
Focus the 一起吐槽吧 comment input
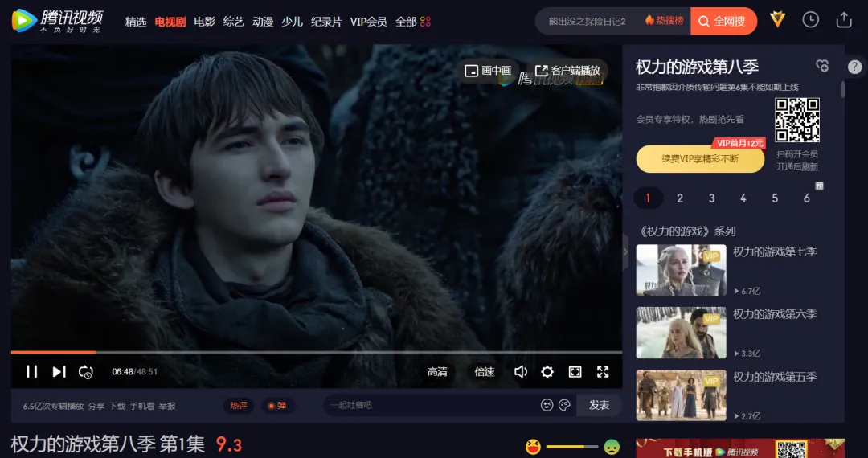coord(432,406)
